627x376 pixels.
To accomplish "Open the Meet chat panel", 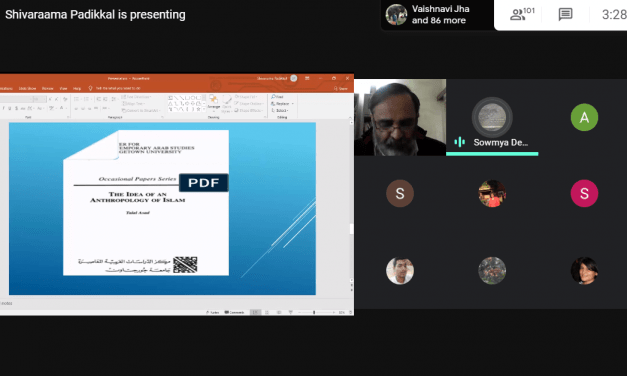I will (565, 15).
